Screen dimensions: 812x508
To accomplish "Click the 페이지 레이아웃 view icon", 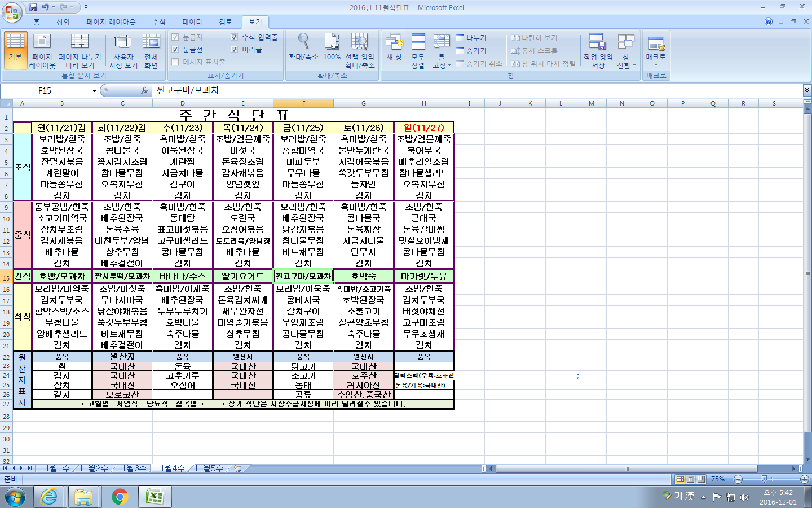I will [42, 51].
